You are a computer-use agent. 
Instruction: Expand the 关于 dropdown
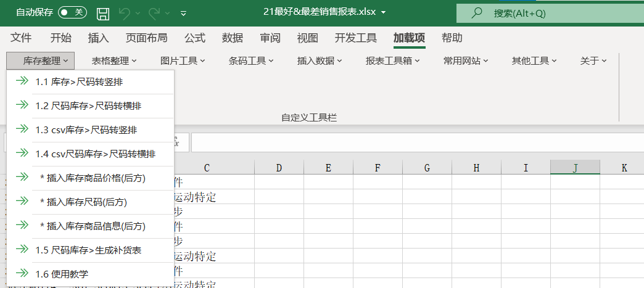point(593,61)
